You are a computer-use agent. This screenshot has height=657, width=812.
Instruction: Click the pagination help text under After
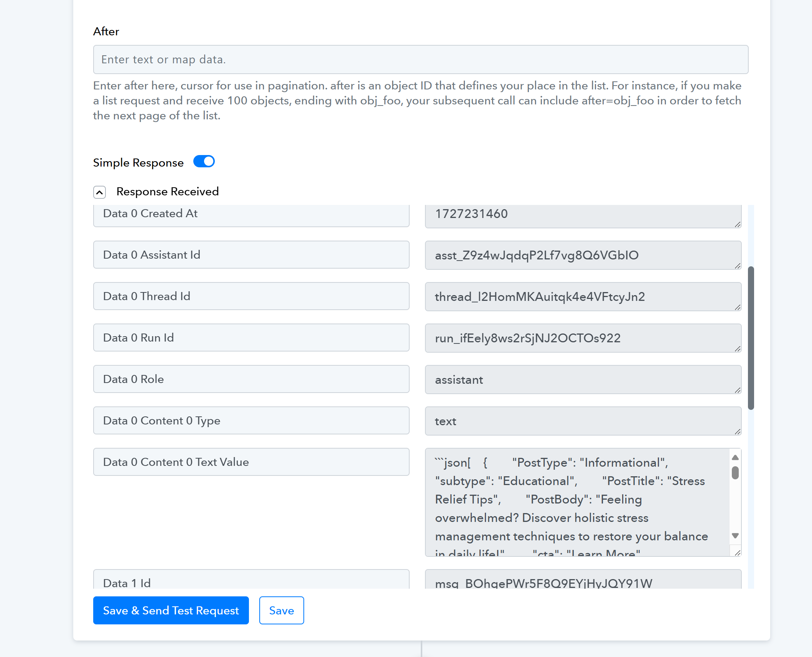click(x=417, y=101)
